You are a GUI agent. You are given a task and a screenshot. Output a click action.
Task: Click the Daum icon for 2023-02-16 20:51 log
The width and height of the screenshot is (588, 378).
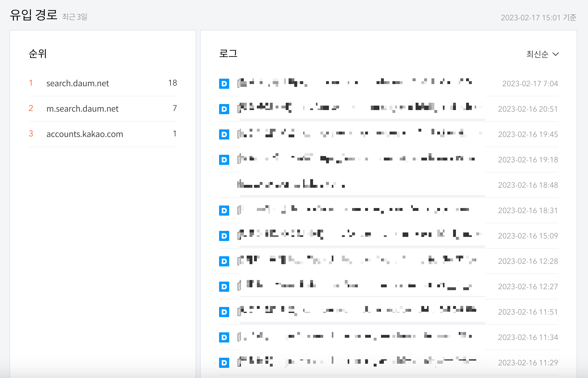tap(224, 109)
